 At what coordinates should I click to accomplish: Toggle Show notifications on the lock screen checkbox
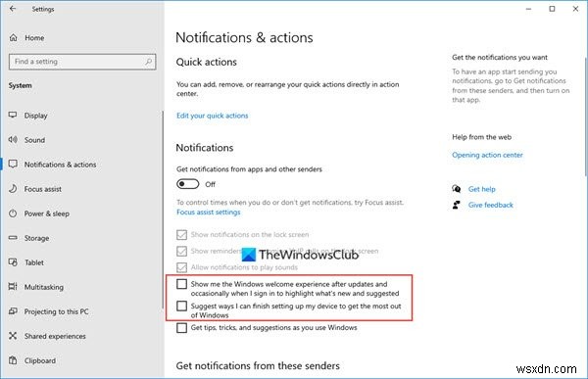181,235
